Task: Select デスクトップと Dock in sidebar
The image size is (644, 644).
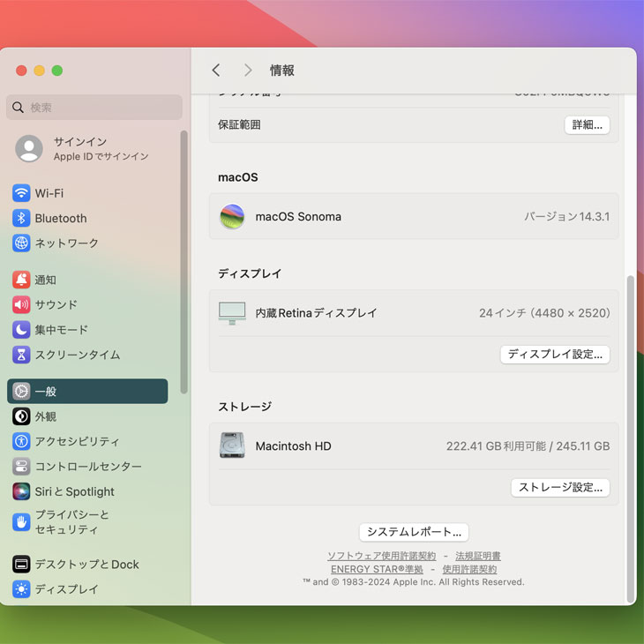Action: (86, 565)
